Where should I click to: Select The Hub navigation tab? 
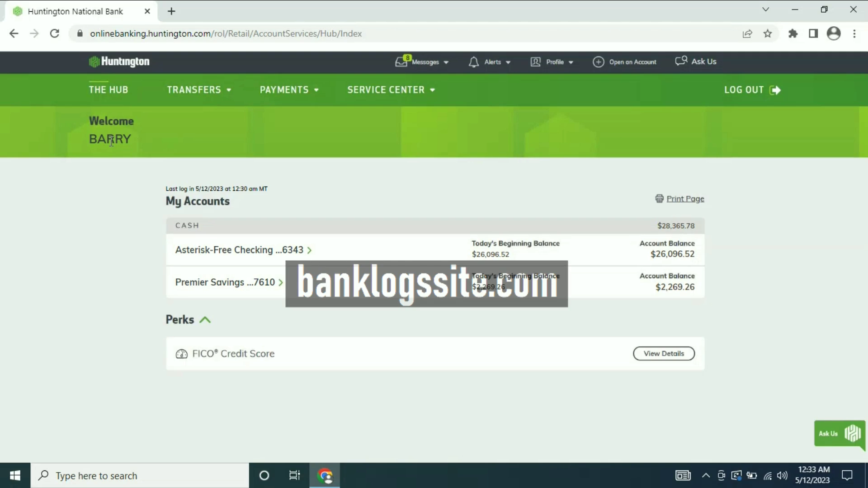(108, 89)
